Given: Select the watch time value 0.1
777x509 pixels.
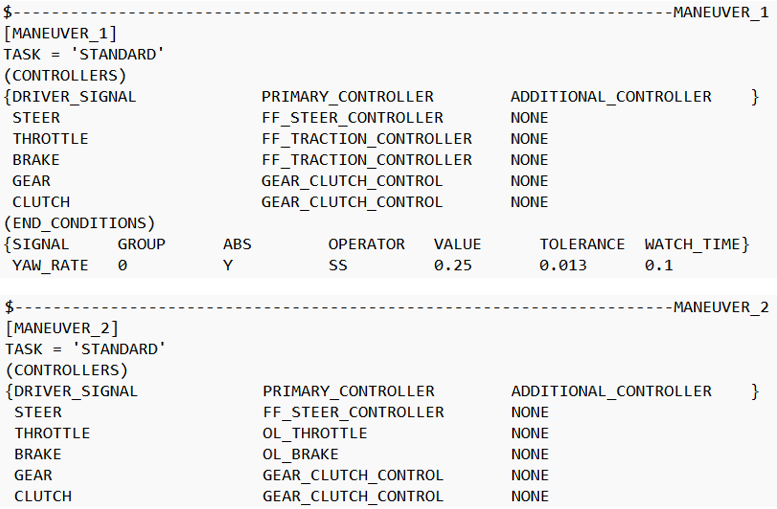Looking at the screenshot, I should 659,265.
